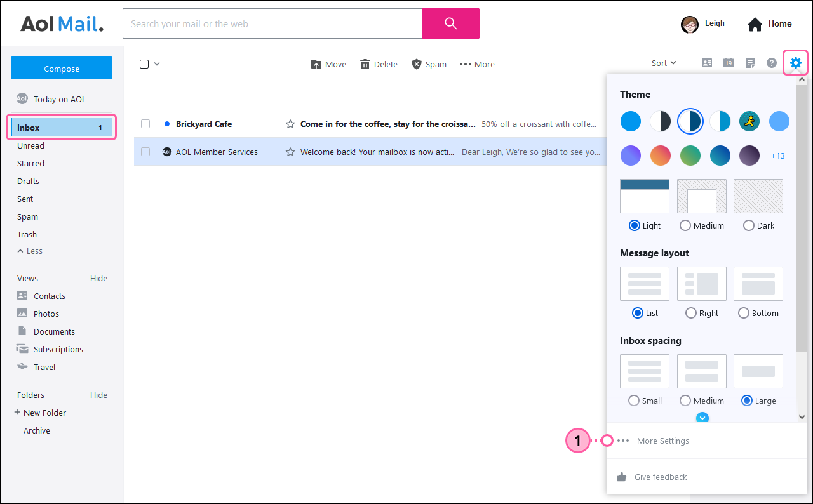Select the List message layout radio
The height and width of the screenshot is (504, 813).
(638, 313)
